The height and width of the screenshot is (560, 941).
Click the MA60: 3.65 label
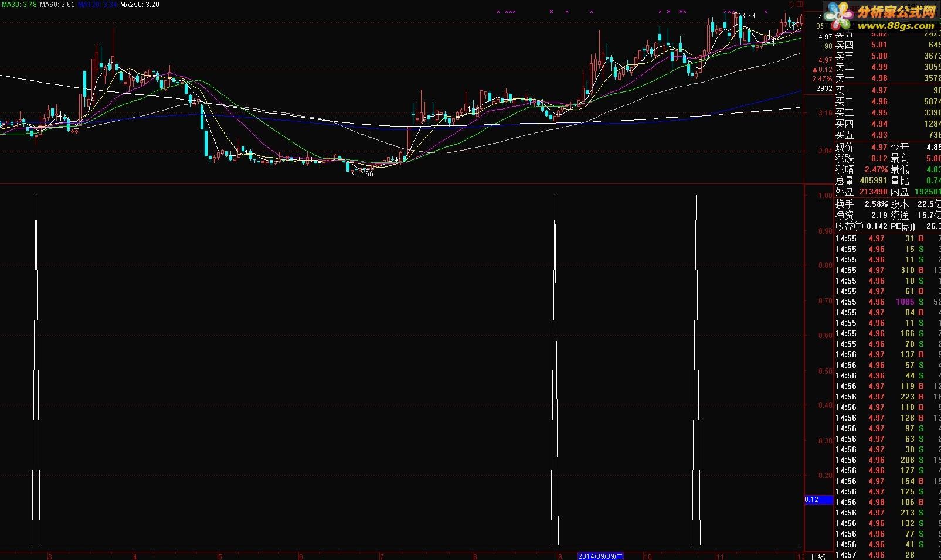coord(57,4)
